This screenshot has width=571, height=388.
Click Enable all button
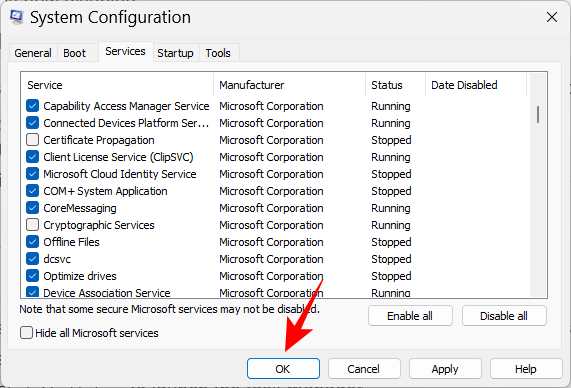[410, 316]
